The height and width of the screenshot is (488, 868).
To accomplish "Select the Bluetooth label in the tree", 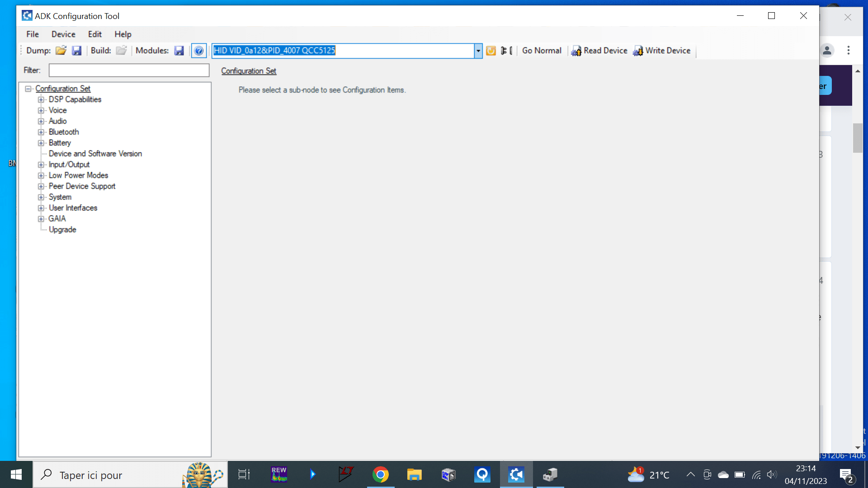I will coord(64,132).
